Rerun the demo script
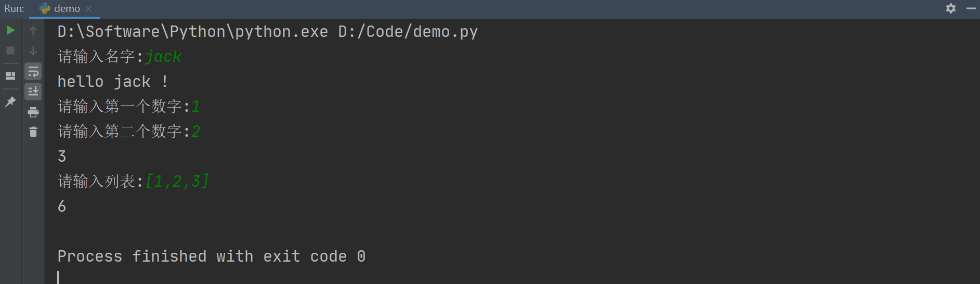The image size is (980, 284). click(x=10, y=31)
